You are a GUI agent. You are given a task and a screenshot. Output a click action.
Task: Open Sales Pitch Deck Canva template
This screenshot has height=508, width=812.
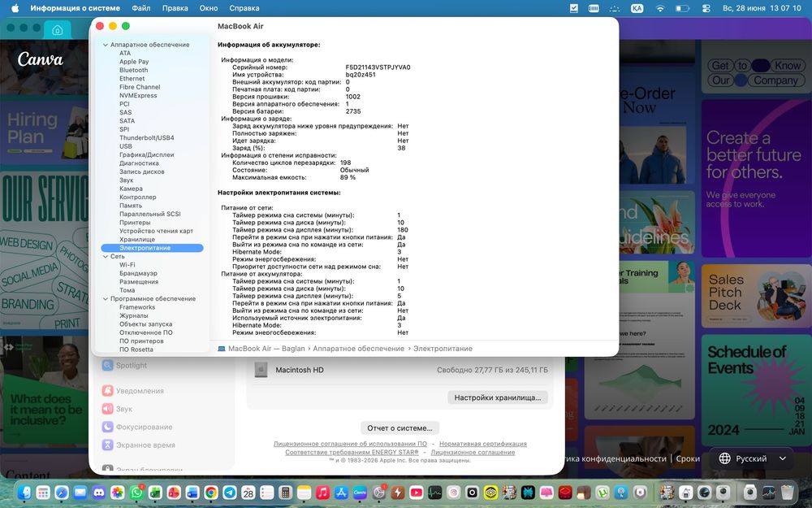pyautogui.click(x=756, y=296)
